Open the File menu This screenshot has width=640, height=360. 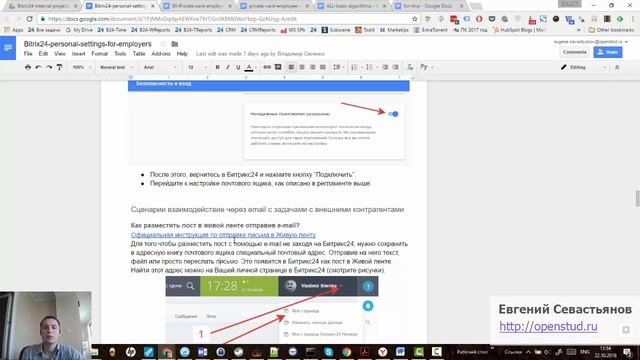click(x=28, y=54)
